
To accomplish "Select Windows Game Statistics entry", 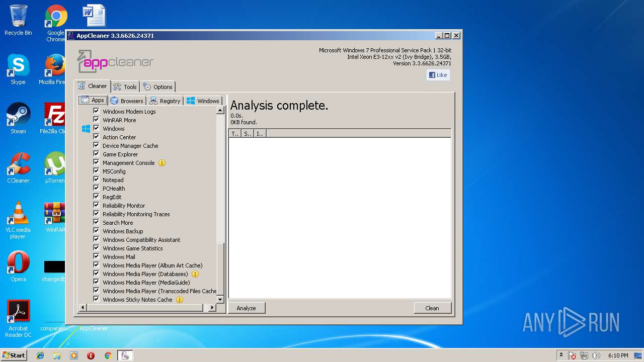I will coord(133,248).
